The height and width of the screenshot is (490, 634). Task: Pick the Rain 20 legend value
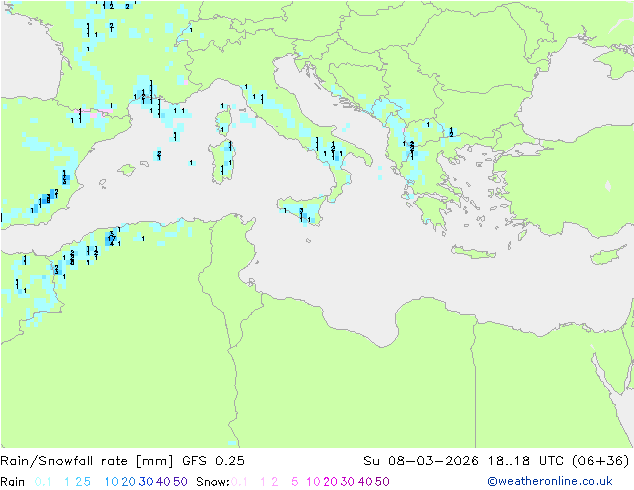[x=128, y=482]
